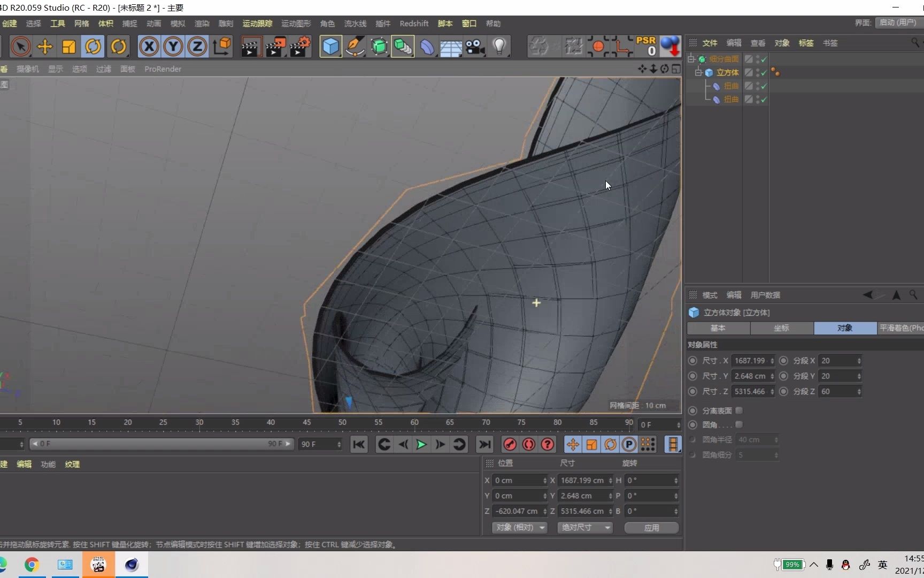
Task: Select the Rotate tool
Action: click(x=93, y=47)
